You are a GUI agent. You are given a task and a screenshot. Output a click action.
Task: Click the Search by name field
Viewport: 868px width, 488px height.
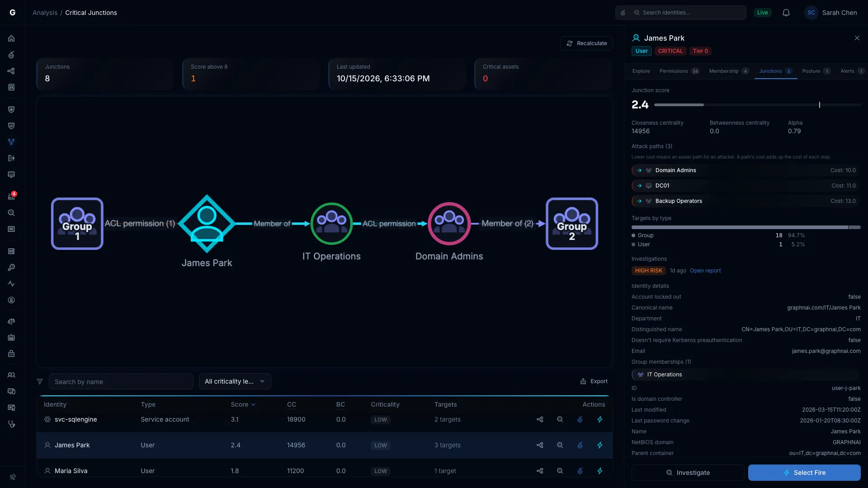point(121,381)
